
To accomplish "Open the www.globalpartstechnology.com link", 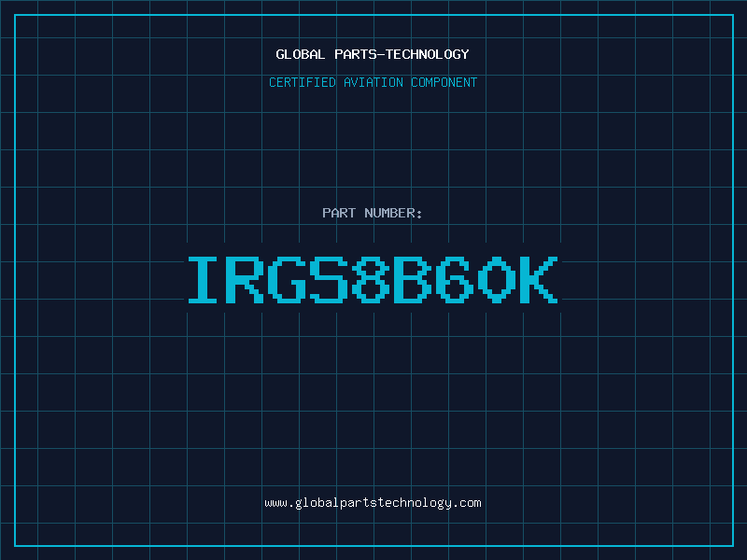I will point(373,503).
